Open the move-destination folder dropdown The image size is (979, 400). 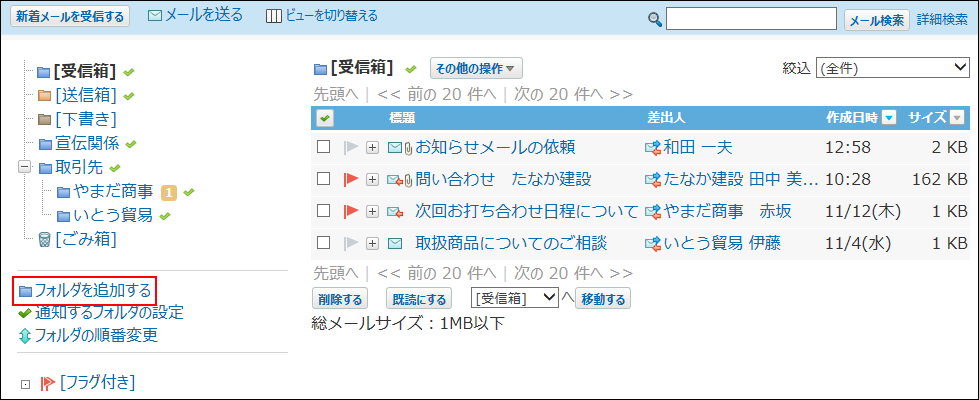point(514,298)
